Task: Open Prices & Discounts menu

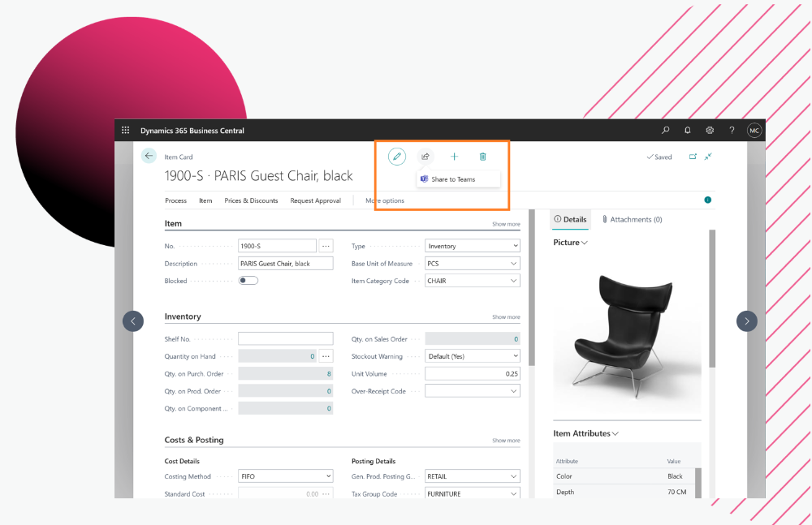Action: (x=251, y=200)
